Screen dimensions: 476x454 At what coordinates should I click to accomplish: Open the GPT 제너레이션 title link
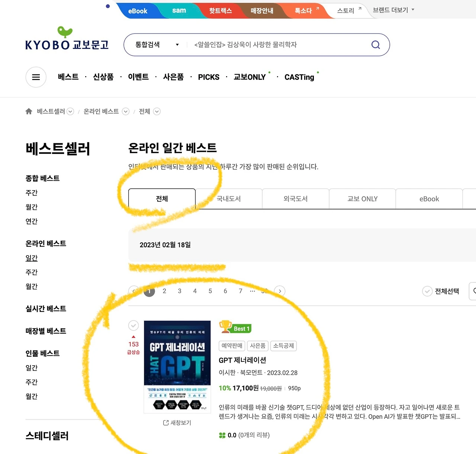pos(242,360)
